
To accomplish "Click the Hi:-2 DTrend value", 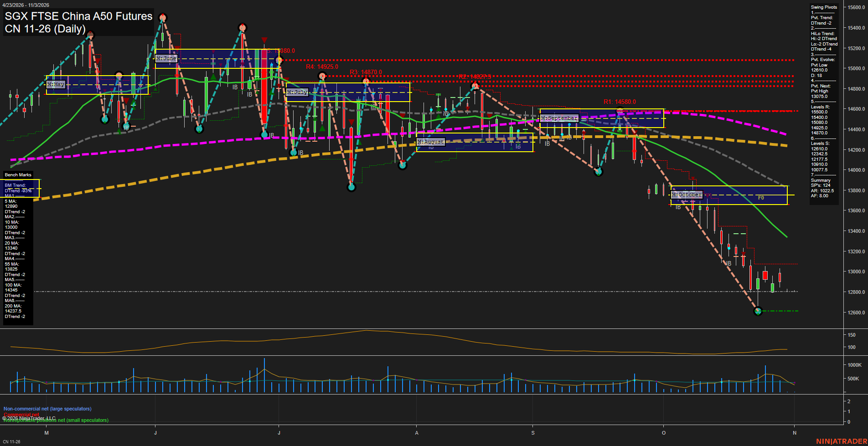I will [x=824, y=39].
